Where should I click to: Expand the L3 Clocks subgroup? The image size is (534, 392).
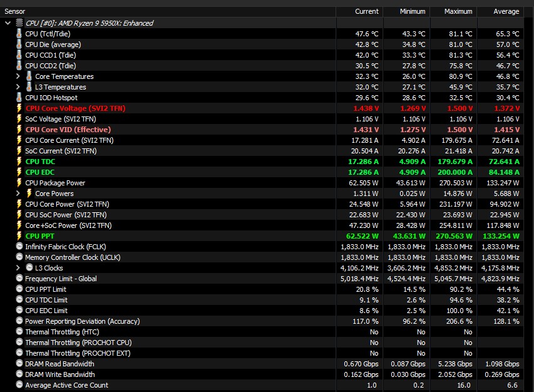(x=18, y=268)
